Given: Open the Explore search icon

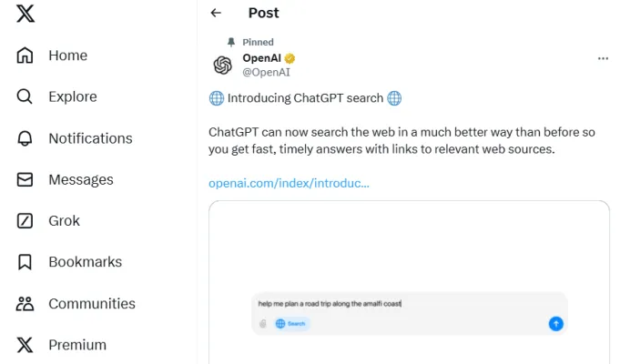Looking at the screenshot, I should [x=25, y=96].
